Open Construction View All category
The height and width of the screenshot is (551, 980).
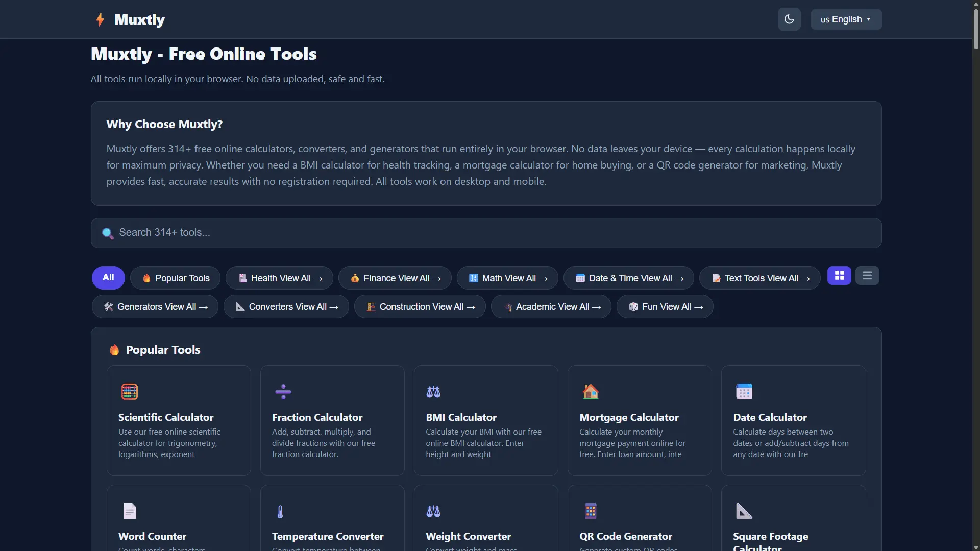coord(420,307)
